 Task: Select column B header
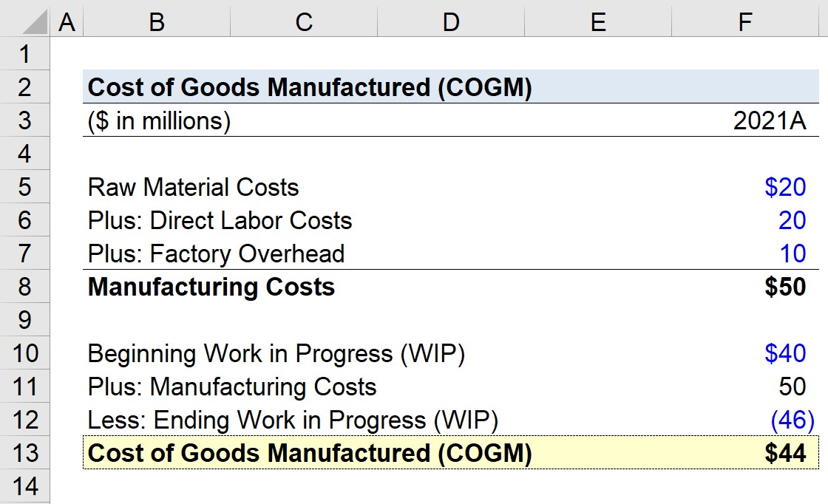coord(157,21)
